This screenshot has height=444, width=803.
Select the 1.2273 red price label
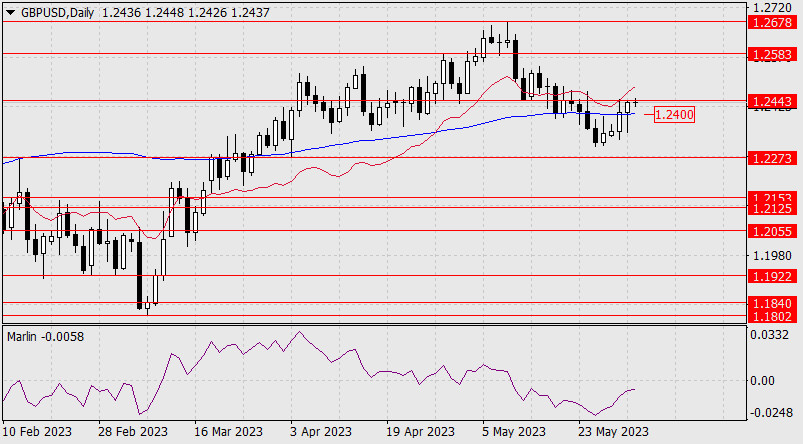773,158
